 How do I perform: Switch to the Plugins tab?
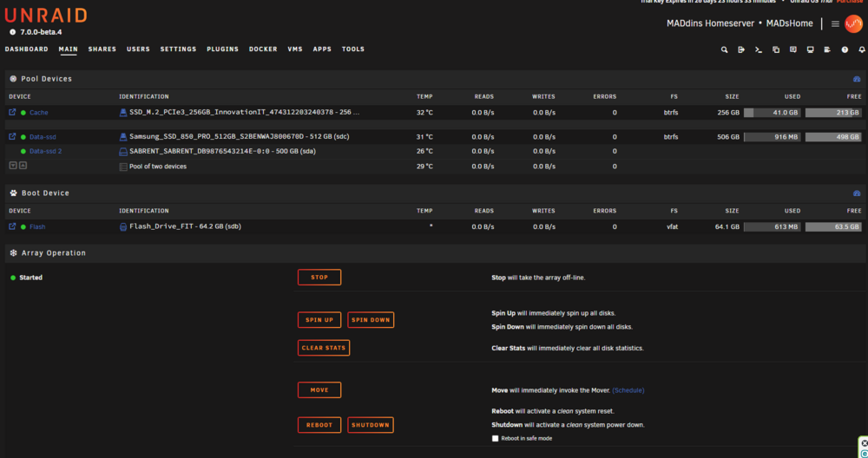point(222,49)
